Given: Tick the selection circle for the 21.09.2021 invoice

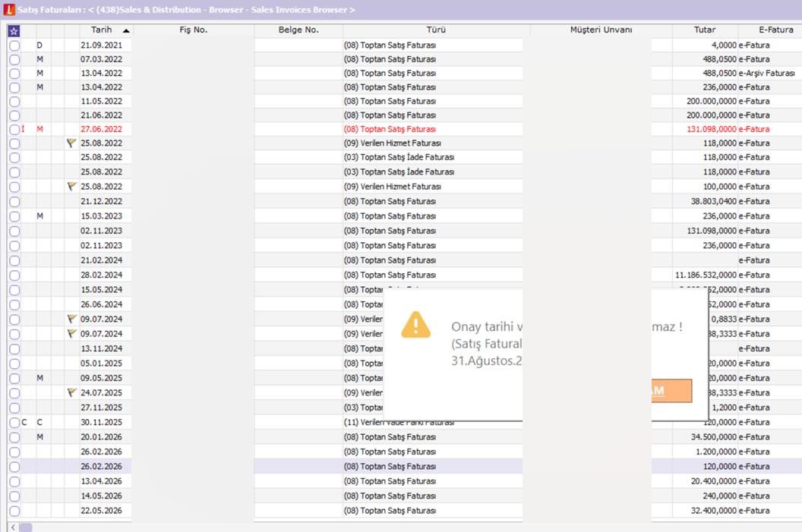Looking at the screenshot, I should click(x=14, y=46).
